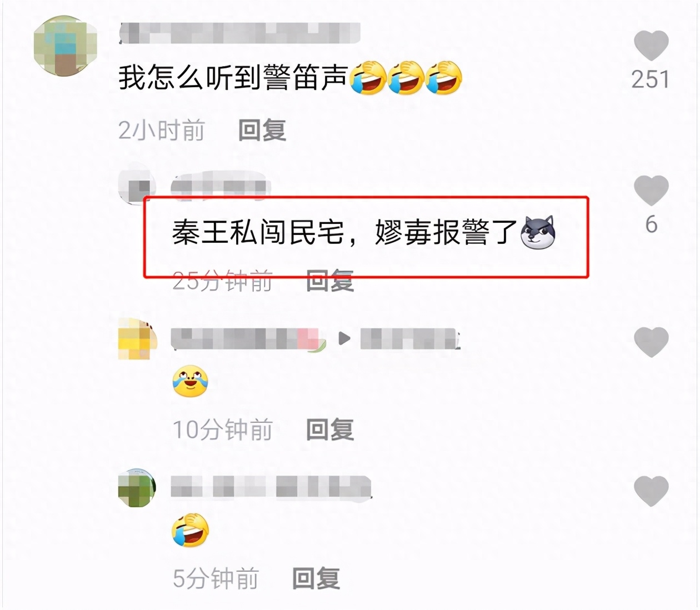Open the blurred username of the top comment

[240, 33]
